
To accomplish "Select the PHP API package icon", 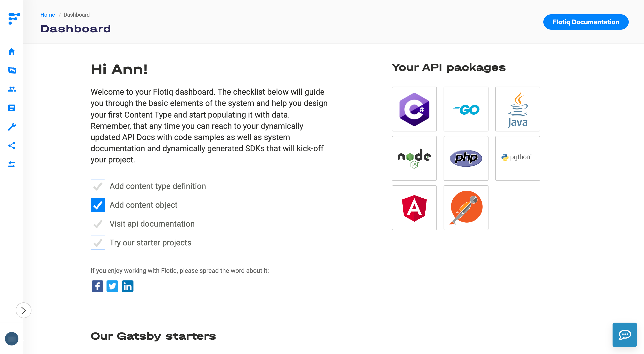I will point(466,158).
